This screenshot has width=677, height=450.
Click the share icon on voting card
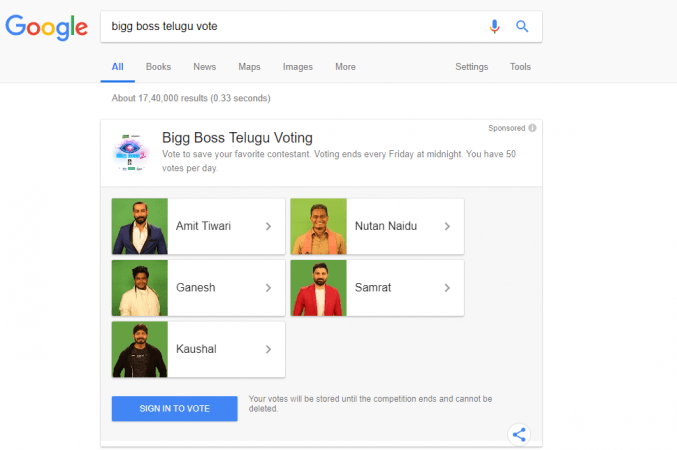pos(518,434)
